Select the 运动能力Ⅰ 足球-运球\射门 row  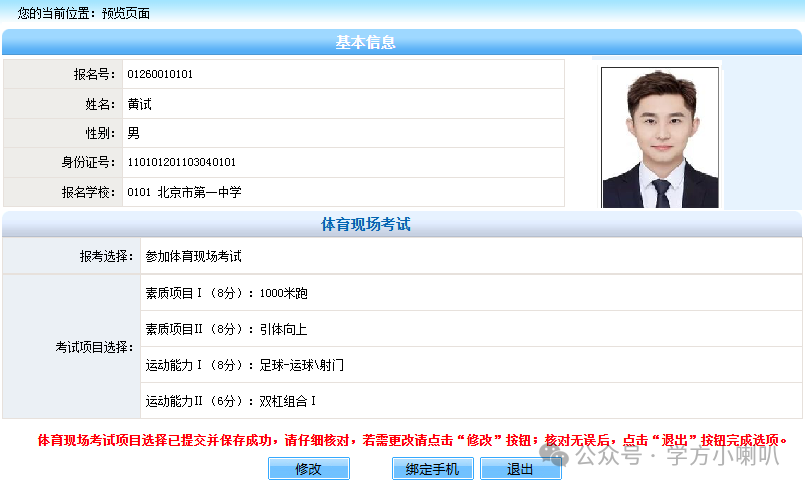(x=471, y=365)
